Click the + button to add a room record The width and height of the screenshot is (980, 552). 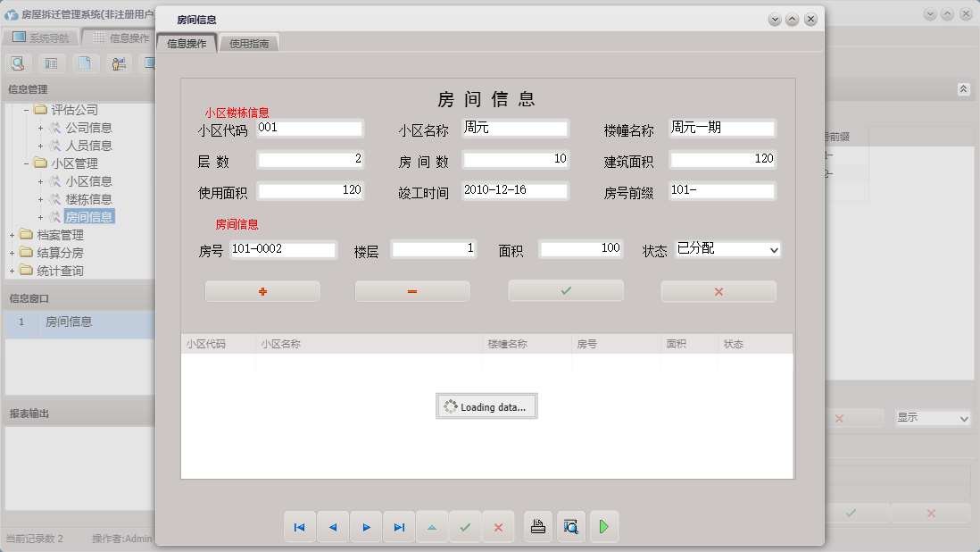(262, 290)
